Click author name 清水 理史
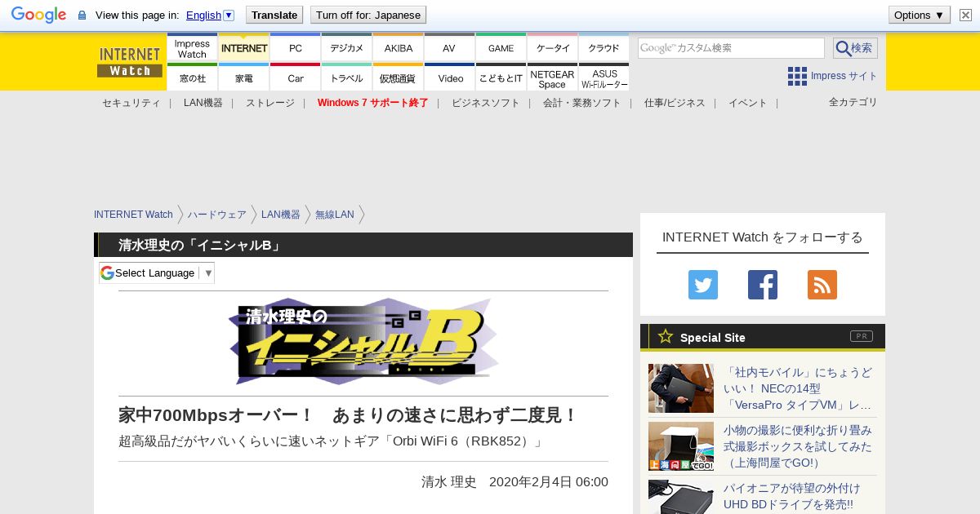980x514 pixels. point(449,481)
